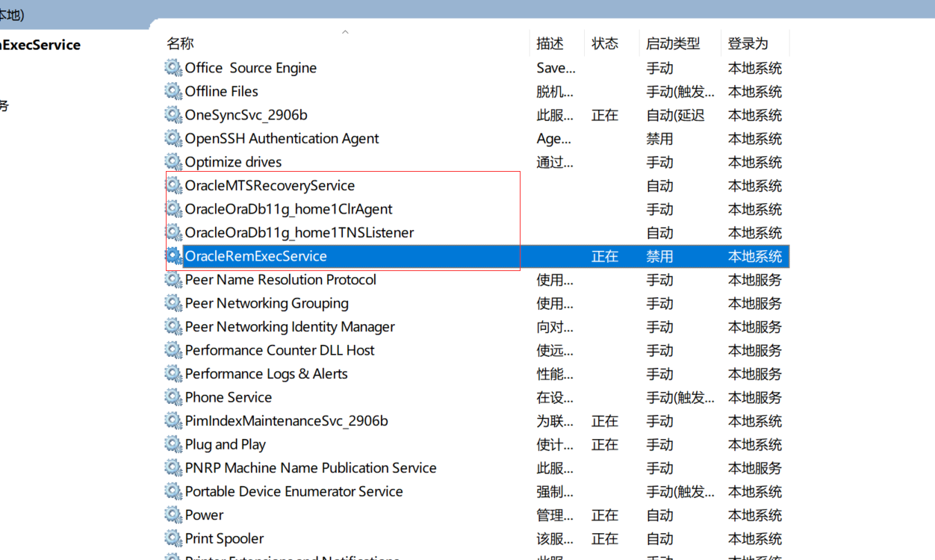Select Peer Networking Identity Manager name

[291, 327]
